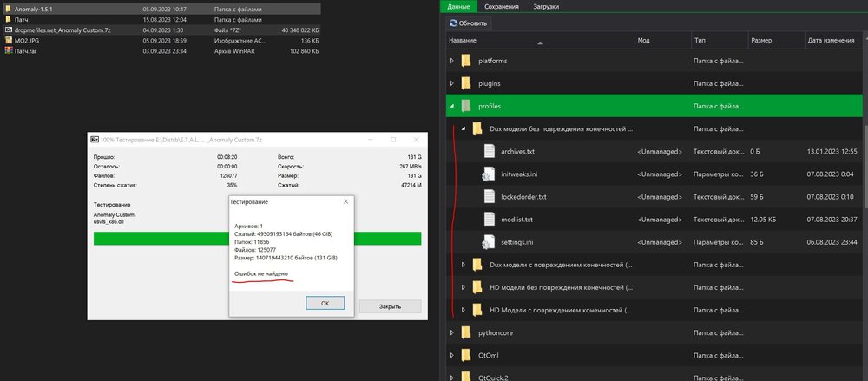Expand the platforms folder node
The image size is (868, 381).
pyautogui.click(x=451, y=61)
